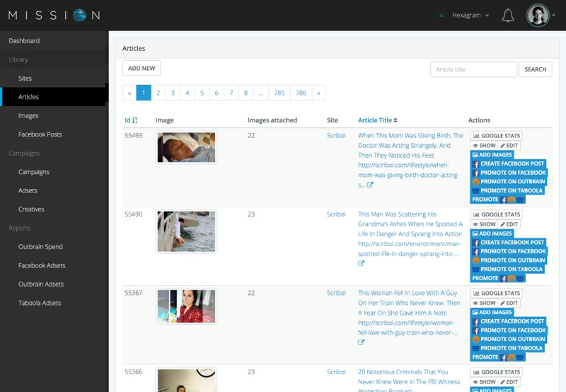
Task: Promote article 55490 on Taboola
Action: (509, 269)
